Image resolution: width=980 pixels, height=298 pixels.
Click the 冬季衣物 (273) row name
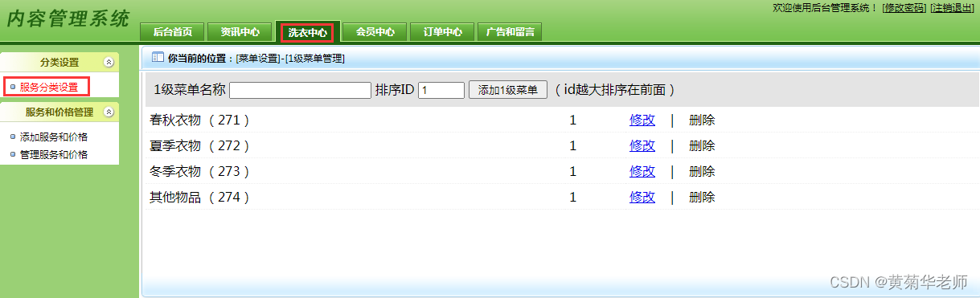[x=200, y=172]
